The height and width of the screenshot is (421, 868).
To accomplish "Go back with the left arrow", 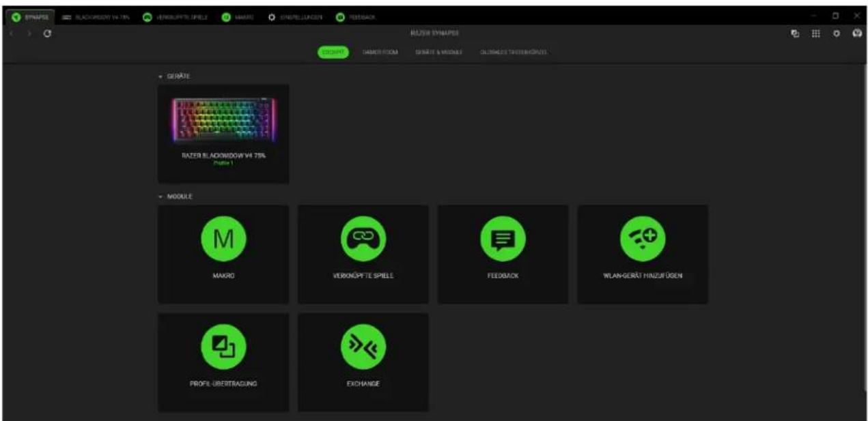I will click(x=12, y=33).
